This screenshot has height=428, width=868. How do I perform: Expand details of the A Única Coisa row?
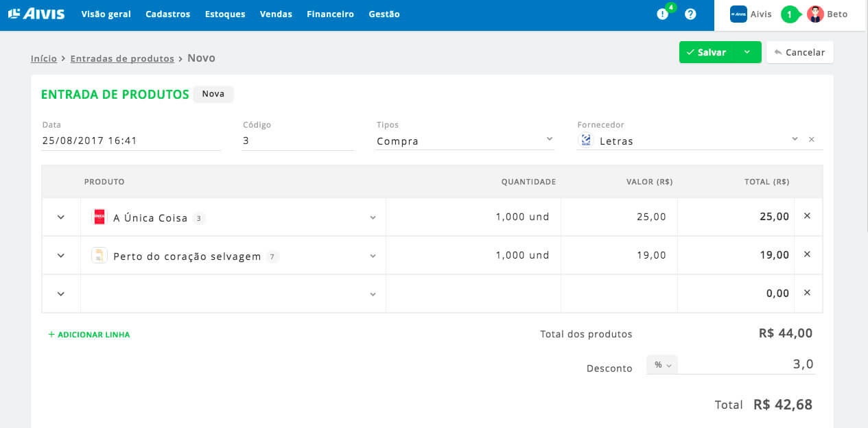pyautogui.click(x=61, y=217)
